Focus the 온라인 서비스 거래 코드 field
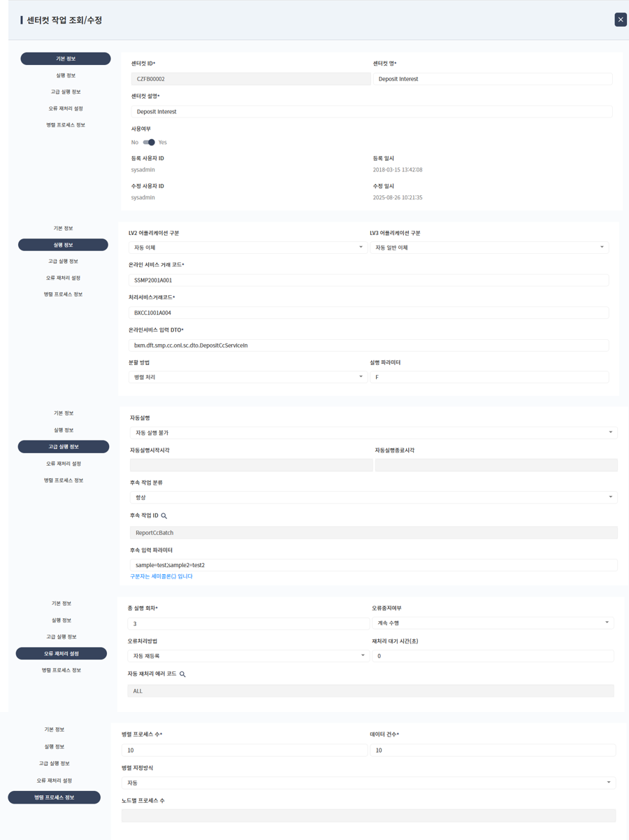The height and width of the screenshot is (840, 629). pos(369,280)
